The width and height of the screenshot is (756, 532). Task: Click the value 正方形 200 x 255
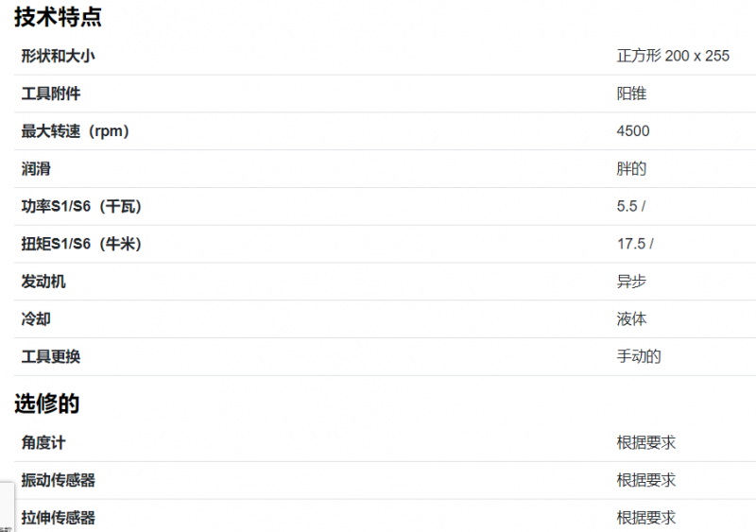tap(673, 56)
